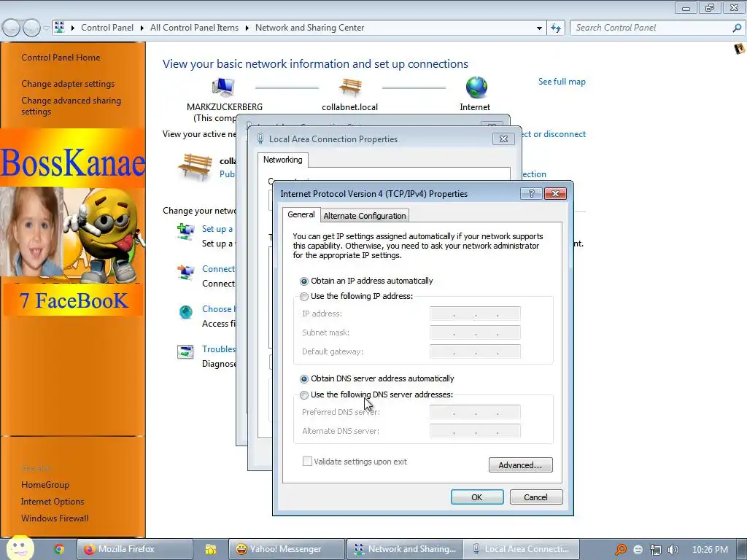Switch to the Alternate Configuration tab
Viewport: 747px width, 560px height.
(x=365, y=216)
